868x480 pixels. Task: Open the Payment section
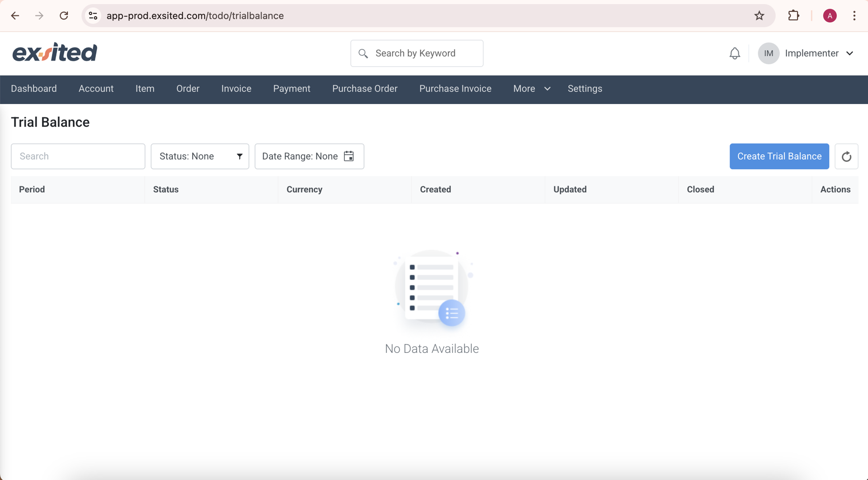coord(292,89)
